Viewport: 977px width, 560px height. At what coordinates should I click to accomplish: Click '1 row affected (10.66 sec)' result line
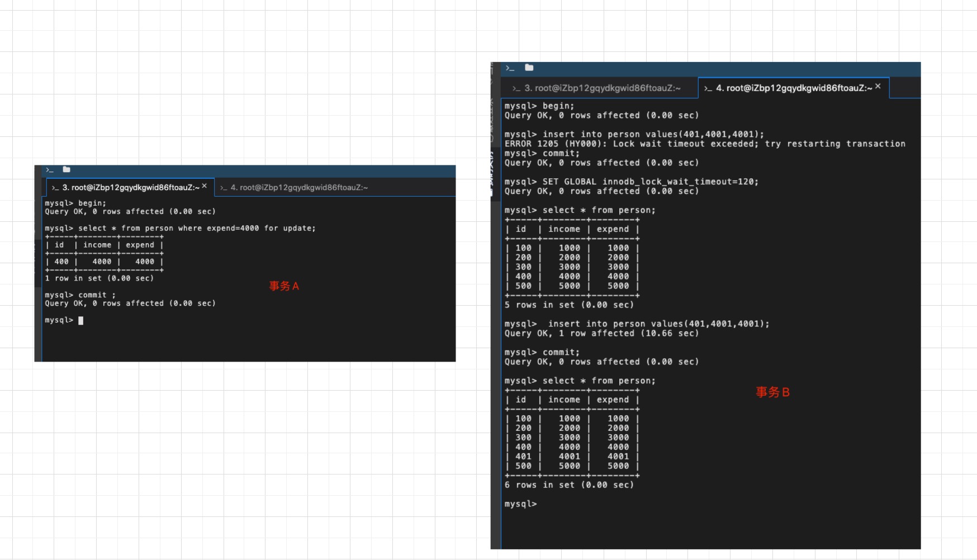[x=601, y=333]
